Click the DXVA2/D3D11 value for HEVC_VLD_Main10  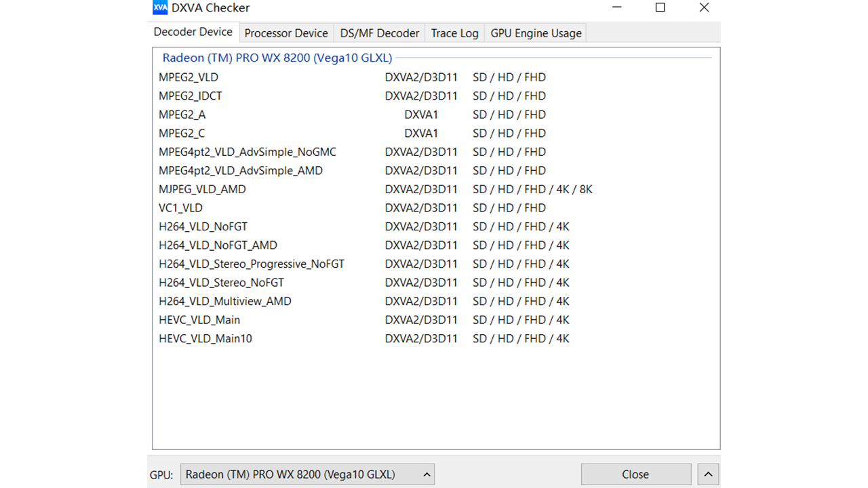[421, 338]
